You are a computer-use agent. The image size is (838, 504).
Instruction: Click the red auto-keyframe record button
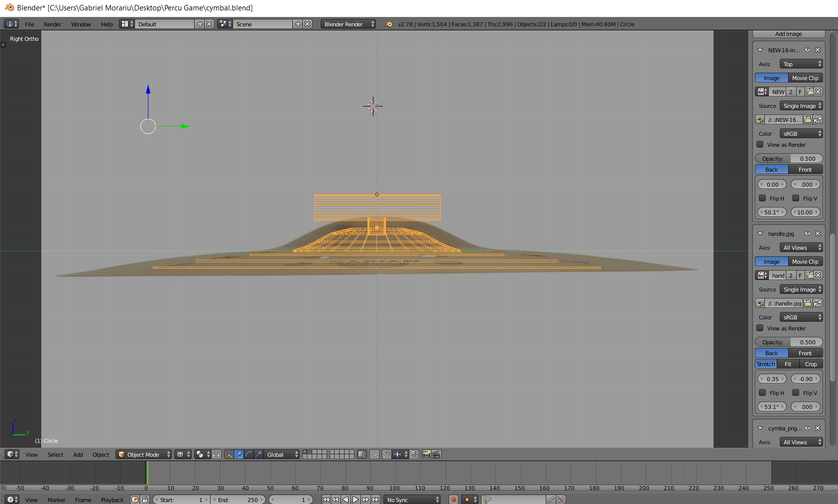point(454,500)
